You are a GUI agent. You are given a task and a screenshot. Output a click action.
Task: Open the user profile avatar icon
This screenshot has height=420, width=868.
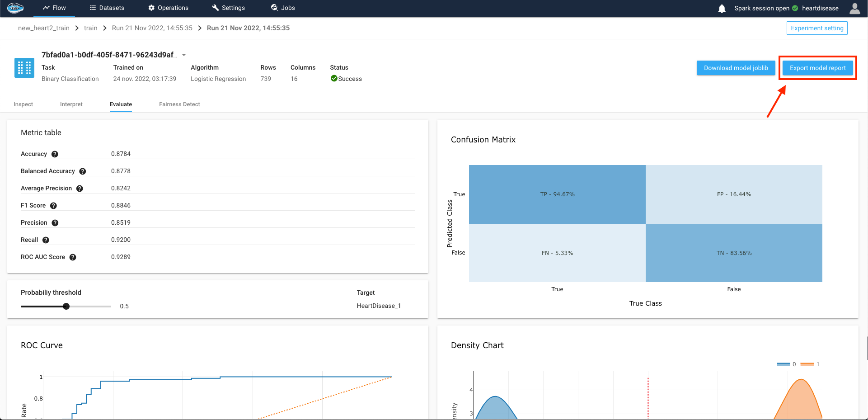(854, 8)
